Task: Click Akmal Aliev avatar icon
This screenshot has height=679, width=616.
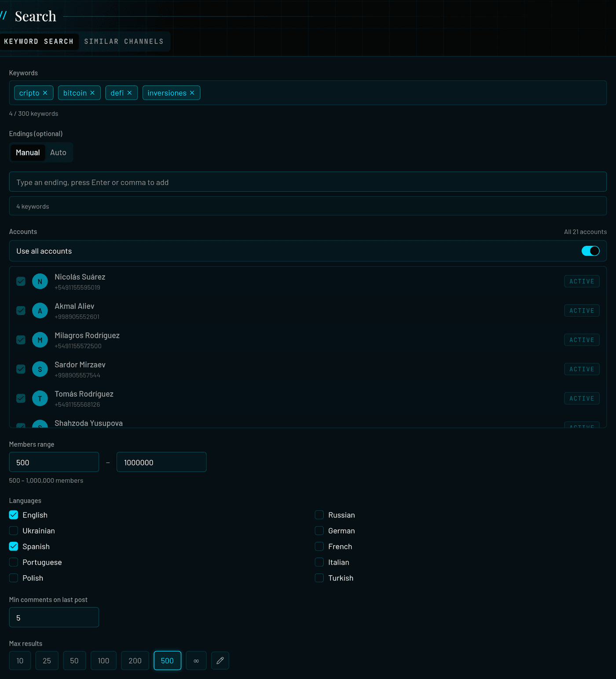Action: click(40, 311)
